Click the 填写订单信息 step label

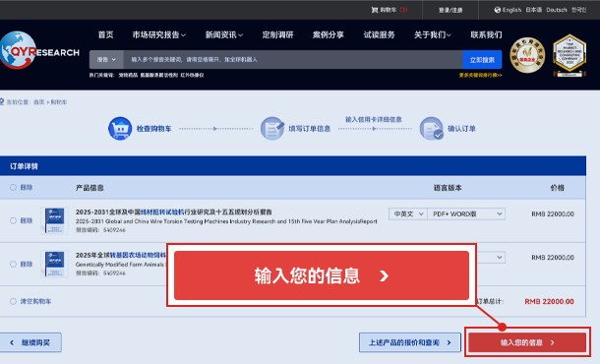click(x=309, y=129)
